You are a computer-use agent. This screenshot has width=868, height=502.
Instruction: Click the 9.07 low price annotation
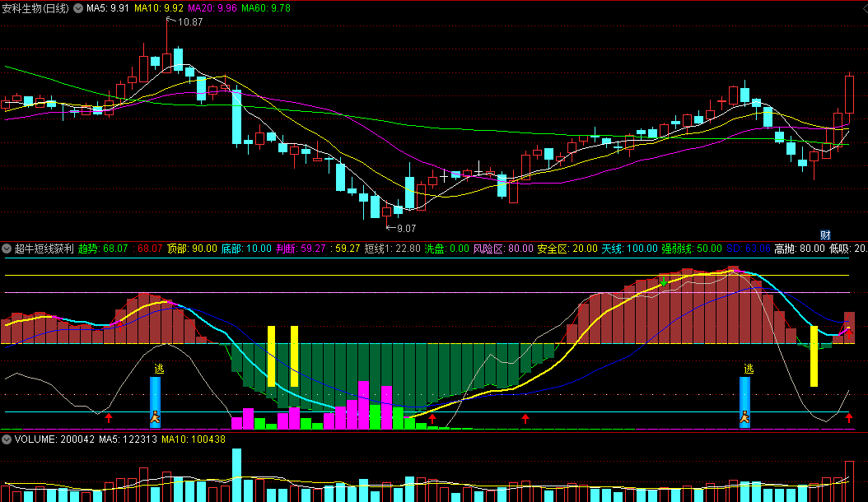pyautogui.click(x=406, y=229)
